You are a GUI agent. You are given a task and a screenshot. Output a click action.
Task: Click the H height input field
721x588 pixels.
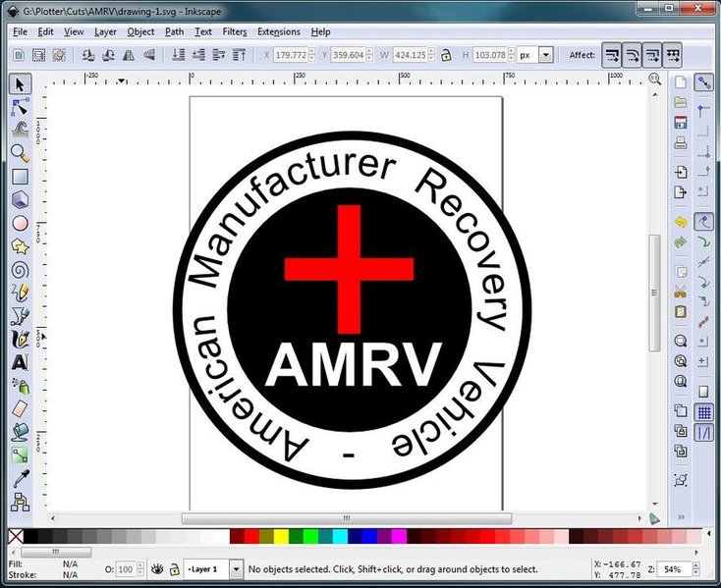pos(490,55)
